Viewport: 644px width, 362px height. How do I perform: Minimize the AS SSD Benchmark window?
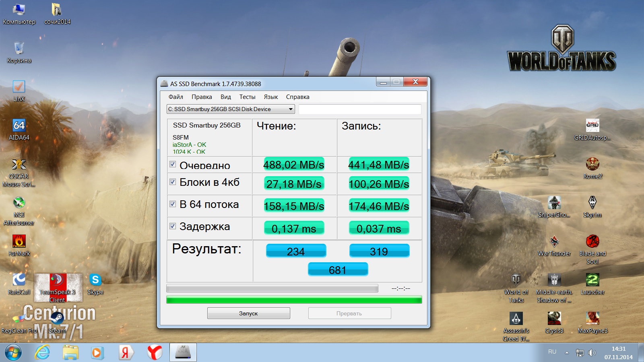pyautogui.click(x=383, y=82)
